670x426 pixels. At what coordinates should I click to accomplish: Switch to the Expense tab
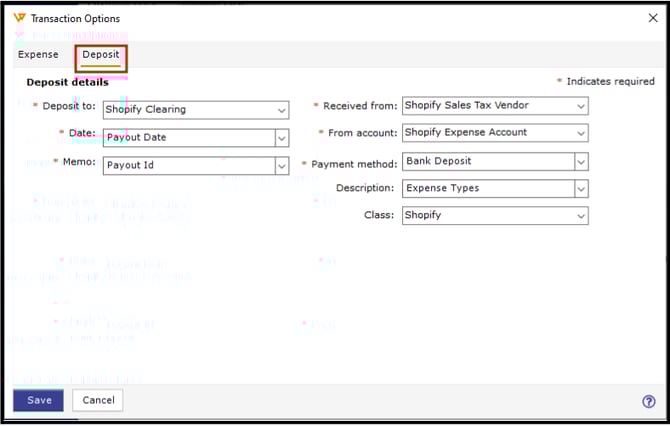click(38, 55)
